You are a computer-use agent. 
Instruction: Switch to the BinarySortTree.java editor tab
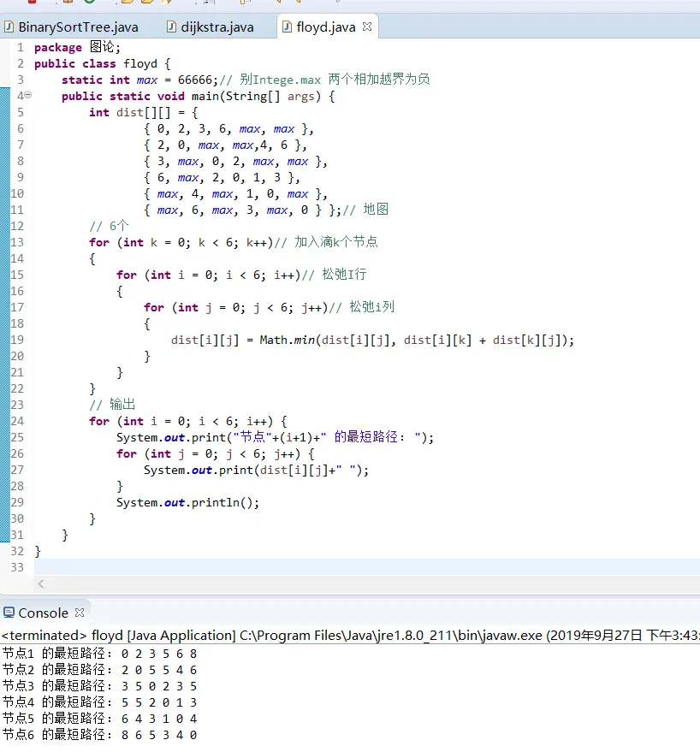(72, 27)
